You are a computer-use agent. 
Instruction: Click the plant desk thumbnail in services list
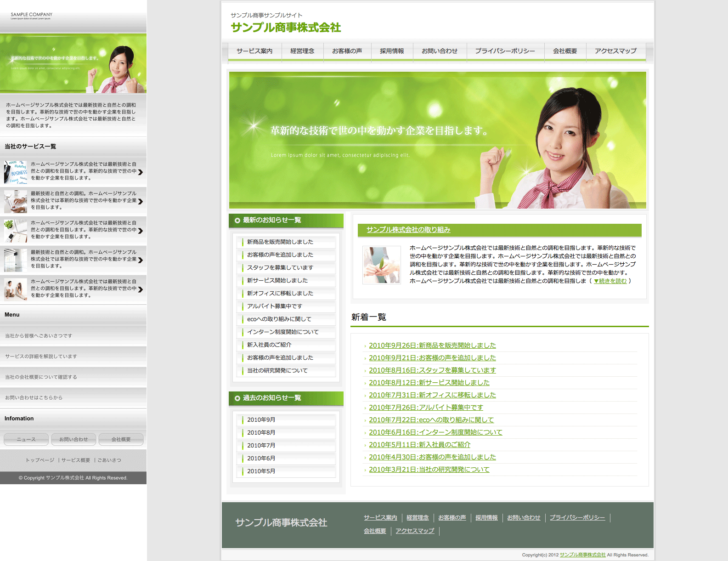click(x=16, y=230)
